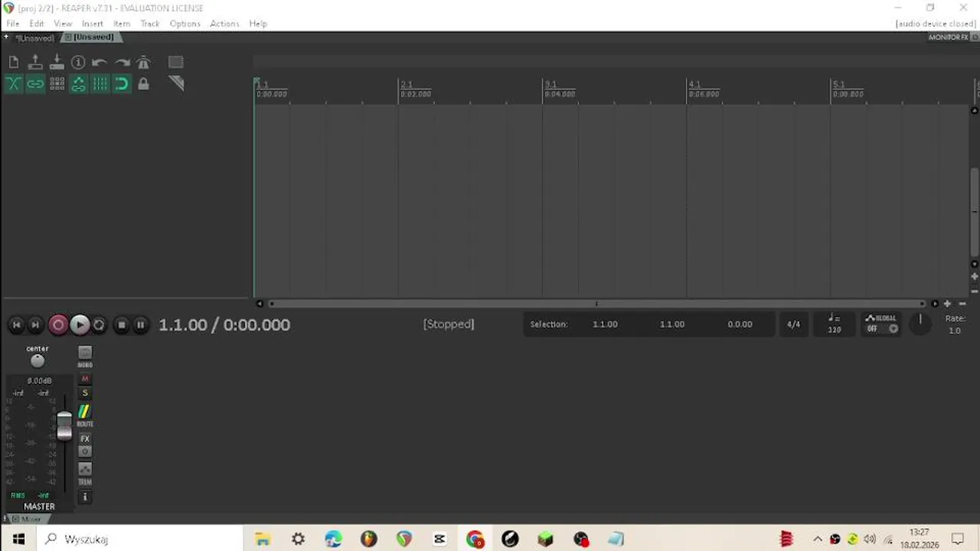Viewport: 980px width, 551px height.
Task: Click the 4/4 time signature field
Action: (794, 324)
